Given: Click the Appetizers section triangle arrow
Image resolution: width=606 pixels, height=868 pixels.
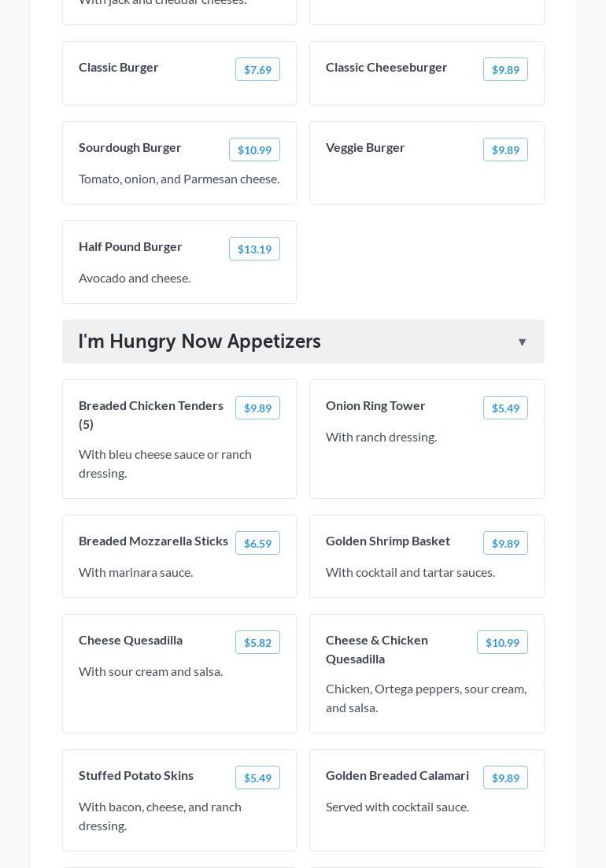Looking at the screenshot, I should [522, 342].
